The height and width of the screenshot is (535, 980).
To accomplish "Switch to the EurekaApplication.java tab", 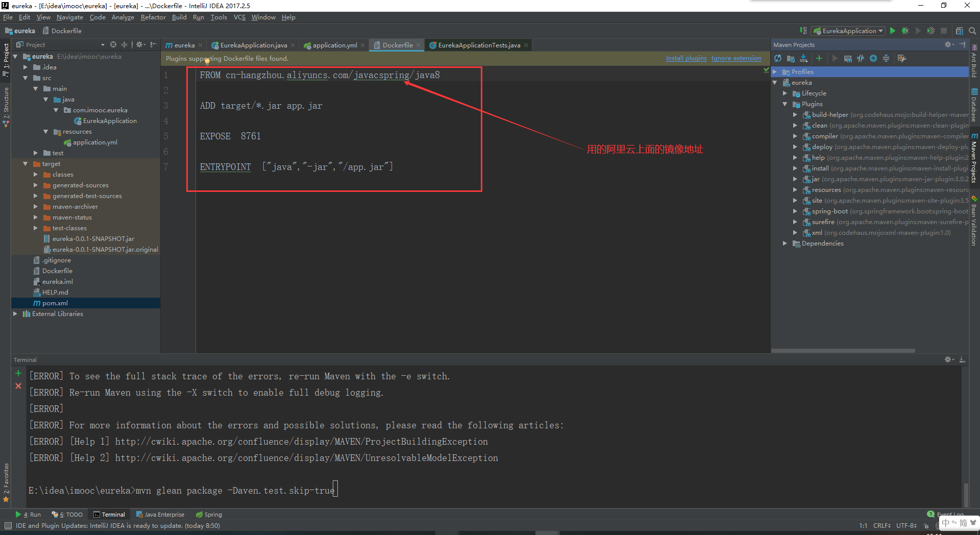I will coord(253,45).
